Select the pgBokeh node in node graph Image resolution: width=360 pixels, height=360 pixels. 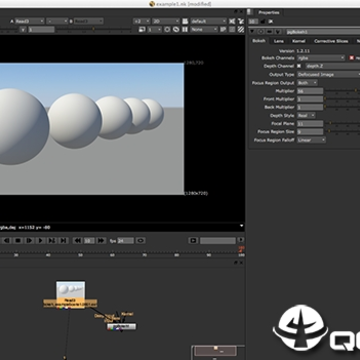point(121,326)
